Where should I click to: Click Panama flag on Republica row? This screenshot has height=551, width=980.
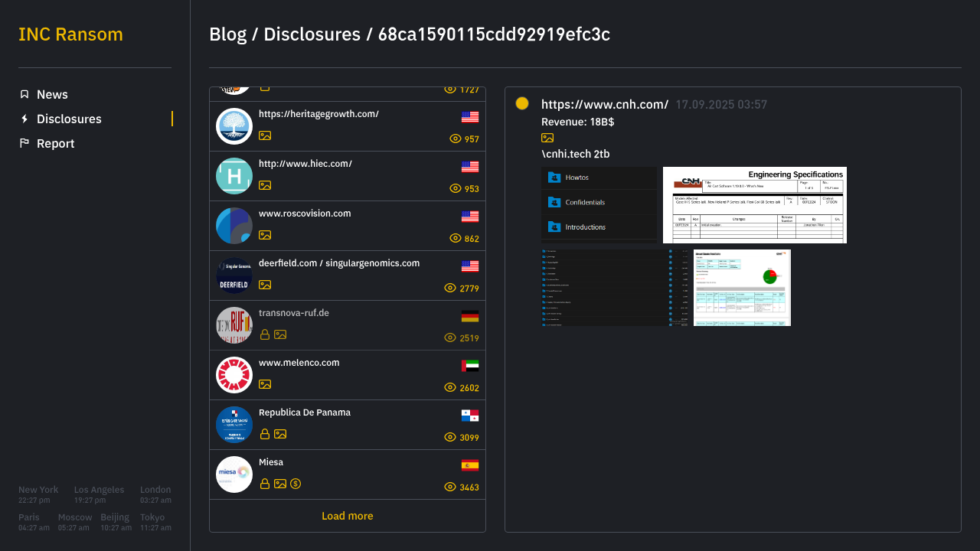tap(470, 416)
